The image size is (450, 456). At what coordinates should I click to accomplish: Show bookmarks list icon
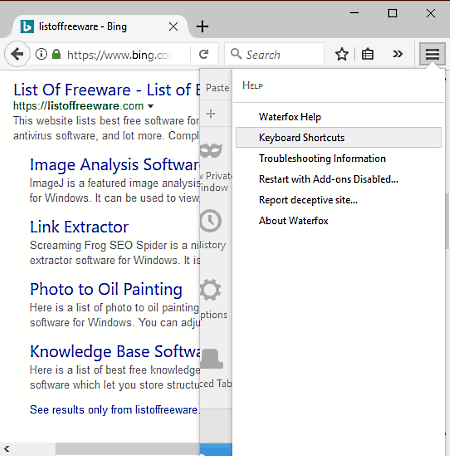(368, 54)
